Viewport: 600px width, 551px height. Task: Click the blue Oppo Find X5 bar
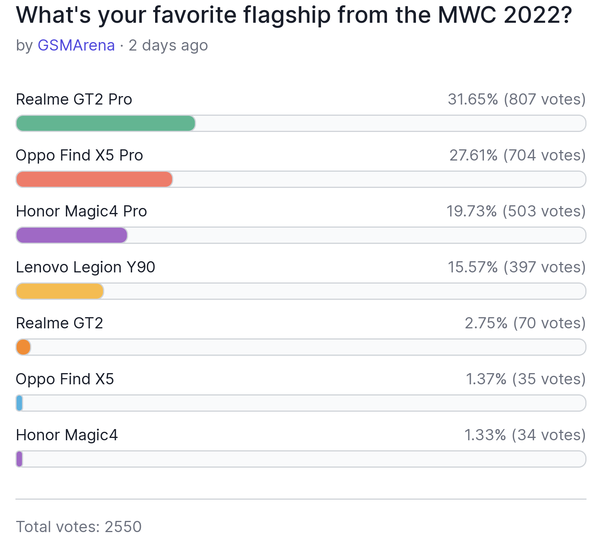pos(19,403)
